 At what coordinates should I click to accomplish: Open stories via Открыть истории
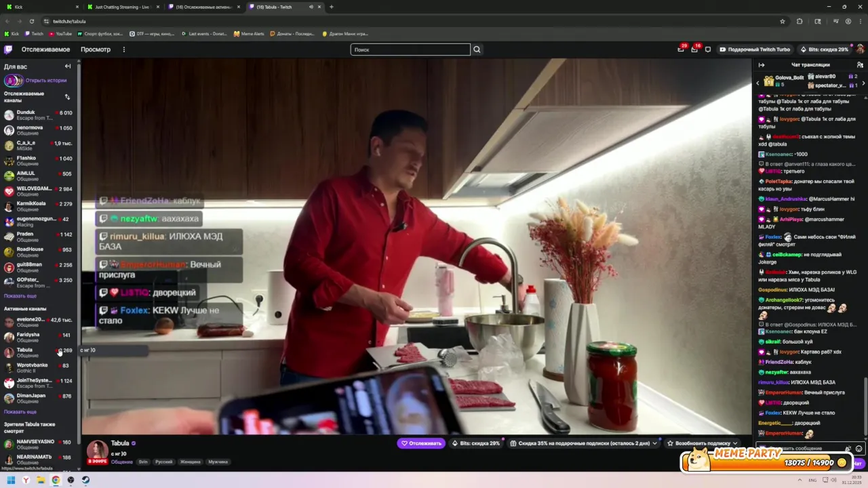(46, 81)
